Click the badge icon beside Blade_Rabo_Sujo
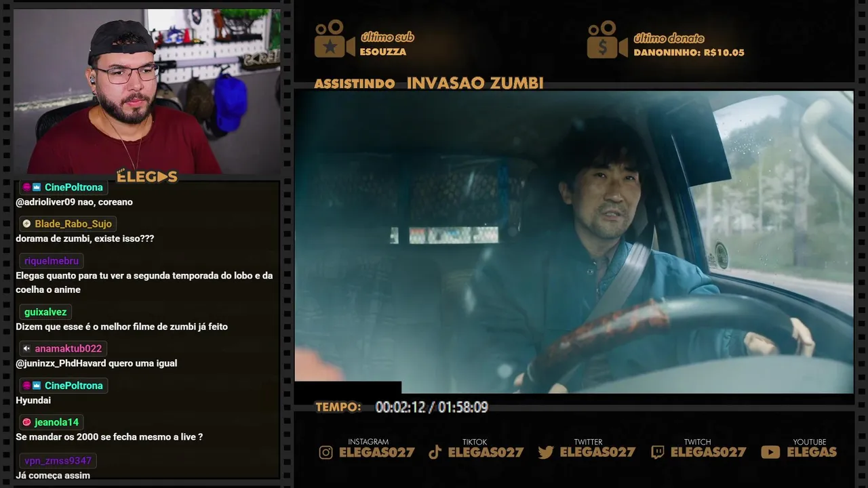Screen dimensions: 868x488 tap(26, 224)
